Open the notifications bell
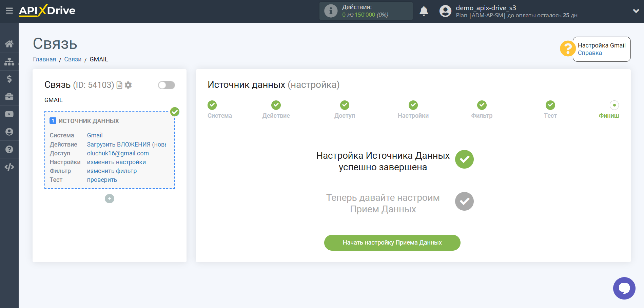 [424, 11]
